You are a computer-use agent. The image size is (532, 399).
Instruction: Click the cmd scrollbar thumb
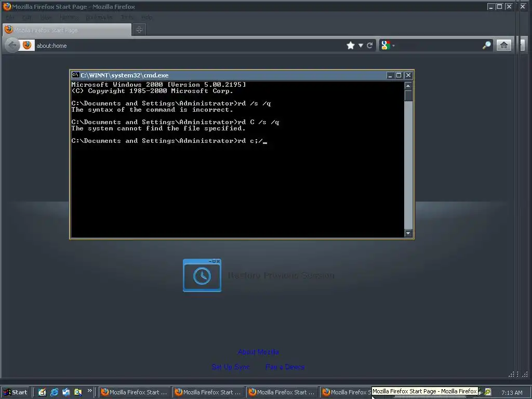coord(408,96)
